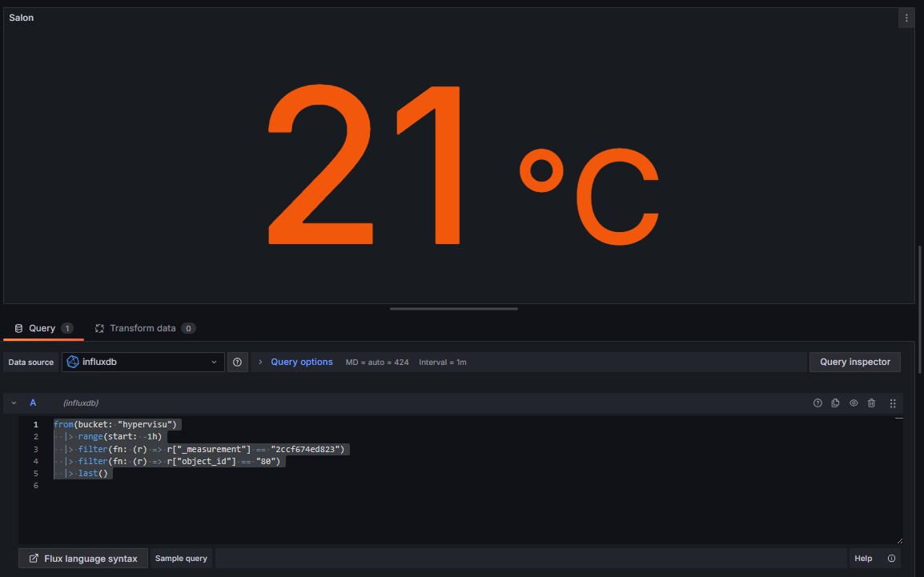This screenshot has width=924, height=577.
Task: Click the database icon on the Query tab
Action: tap(18, 328)
